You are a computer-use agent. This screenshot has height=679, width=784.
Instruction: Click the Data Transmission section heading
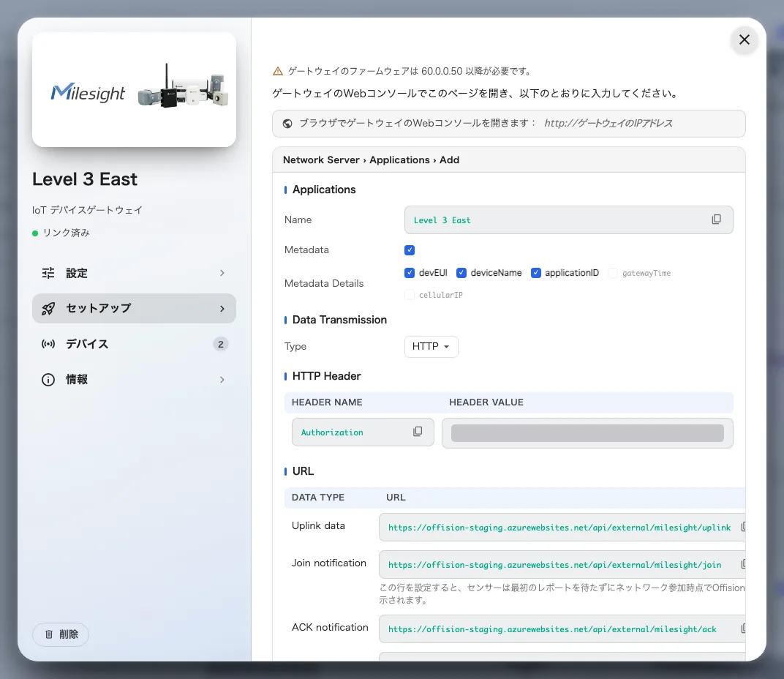click(x=339, y=320)
